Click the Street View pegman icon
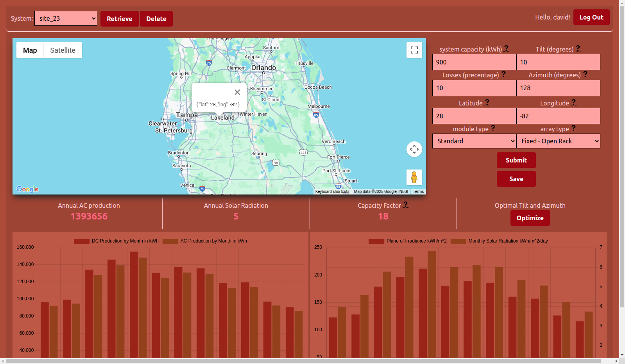625x364 pixels. pos(414,177)
